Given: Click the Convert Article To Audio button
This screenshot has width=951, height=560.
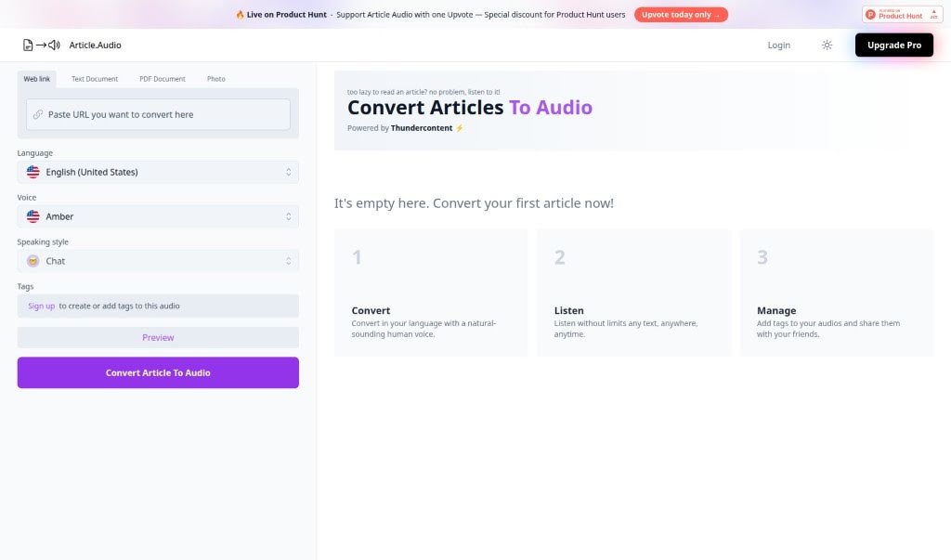Looking at the screenshot, I should [158, 371].
